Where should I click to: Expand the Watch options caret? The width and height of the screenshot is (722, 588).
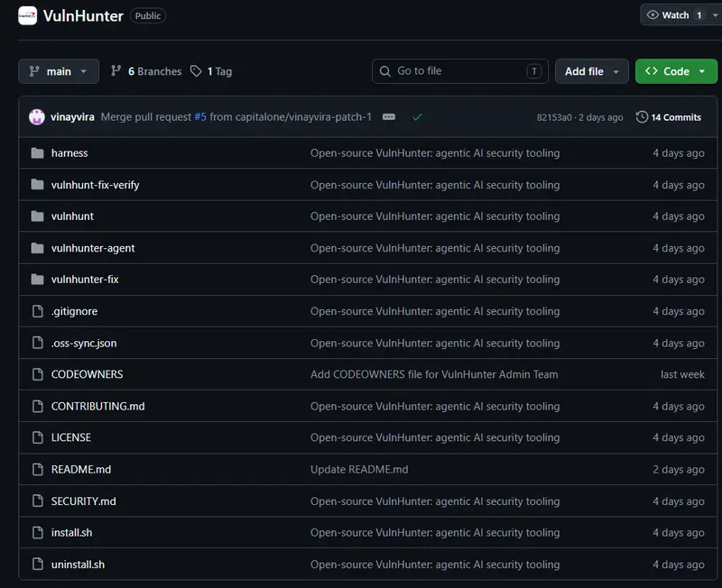tap(715, 15)
